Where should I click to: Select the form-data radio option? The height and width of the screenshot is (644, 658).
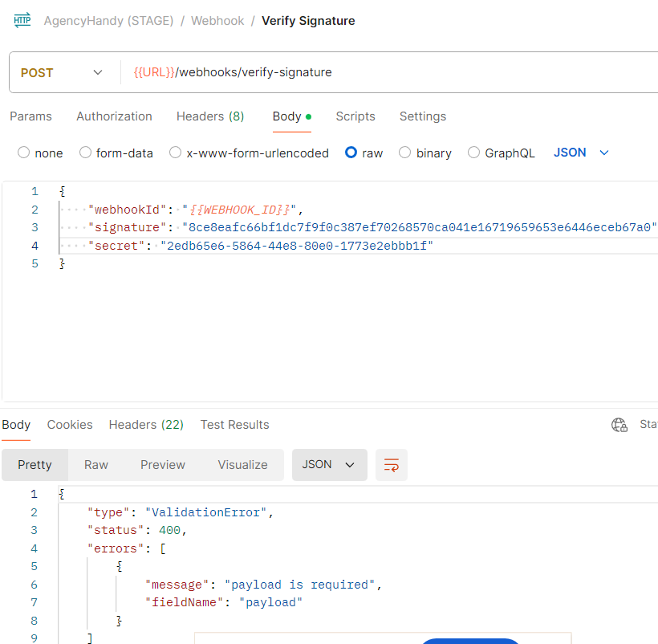point(86,153)
